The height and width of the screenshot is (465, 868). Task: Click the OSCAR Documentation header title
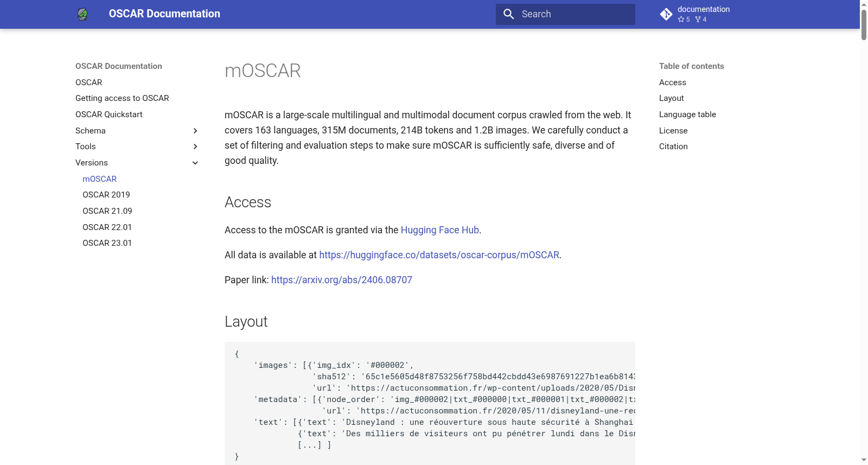click(x=164, y=14)
